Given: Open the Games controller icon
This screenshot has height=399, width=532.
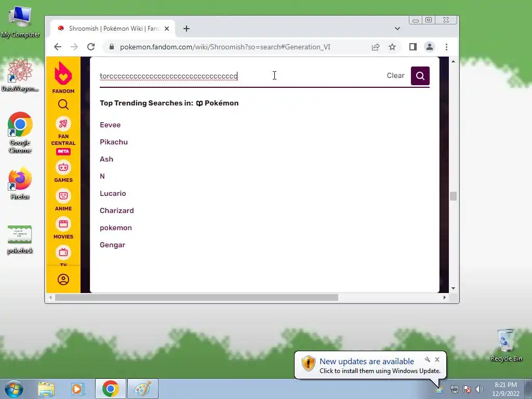Looking at the screenshot, I should pyautogui.click(x=63, y=167).
